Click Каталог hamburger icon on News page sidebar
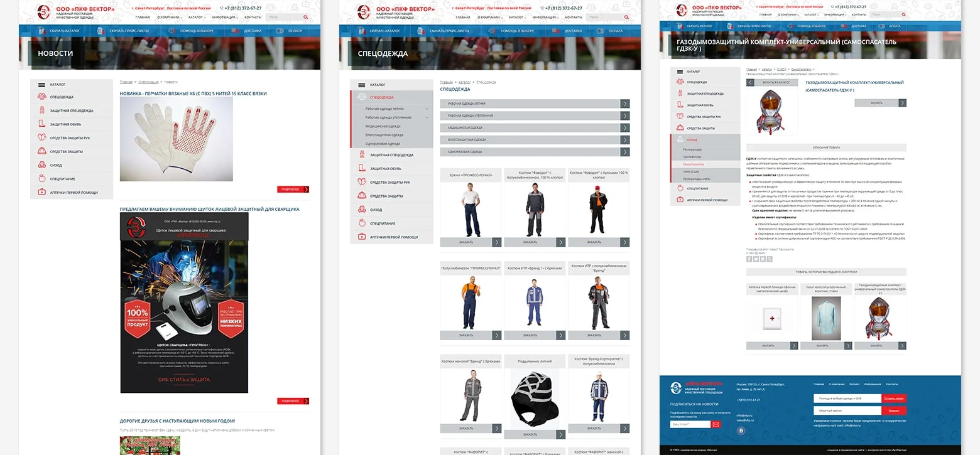Image resolution: width=980 pixels, height=455 pixels. coord(41,84)
